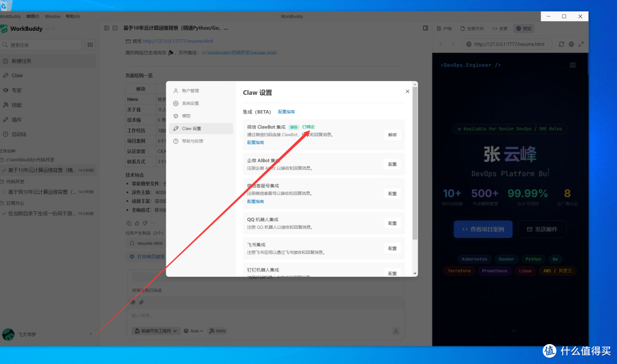The width and height of the screenshot is (617, 364).
Task: Click the attachment paperclip icon
Action: tap(141, 302)
